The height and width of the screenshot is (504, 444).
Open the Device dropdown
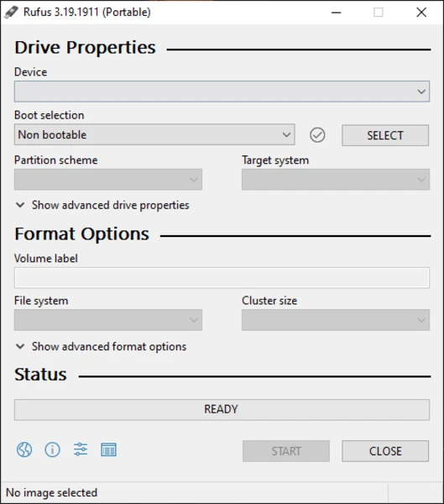222,92
